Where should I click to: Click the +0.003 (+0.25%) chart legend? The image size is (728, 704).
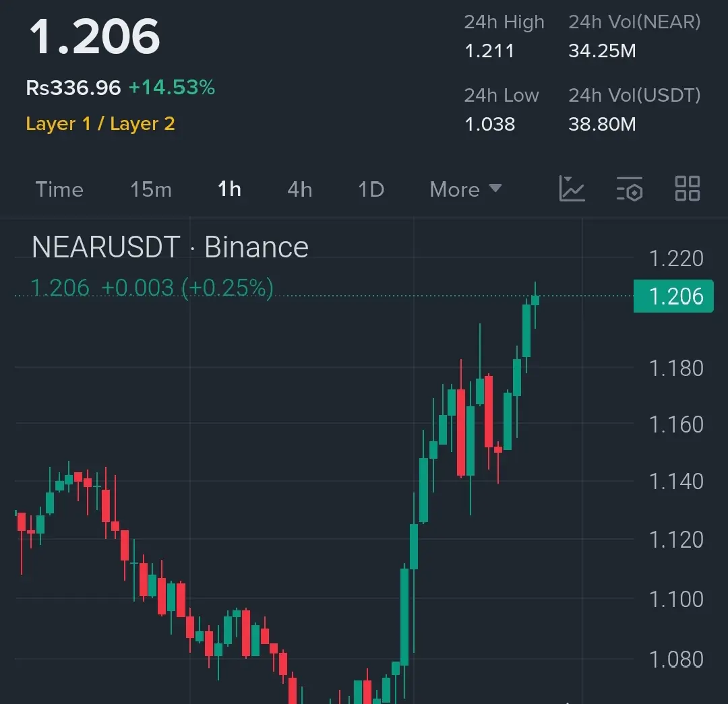[187, 288]
